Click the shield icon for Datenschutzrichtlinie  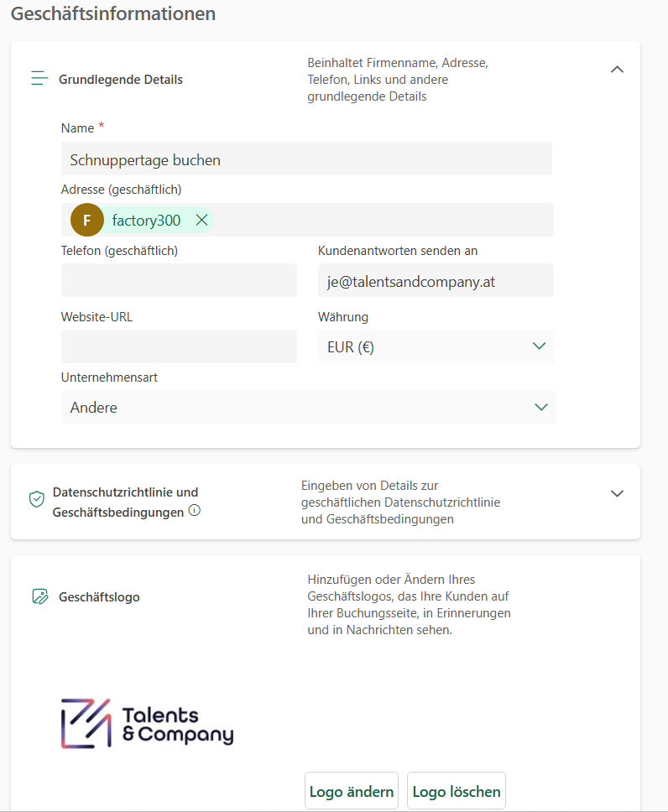pyautogui.click(x=37, y=500)
